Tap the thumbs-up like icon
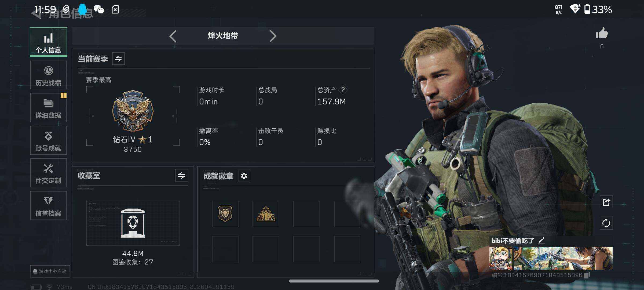 602,33
